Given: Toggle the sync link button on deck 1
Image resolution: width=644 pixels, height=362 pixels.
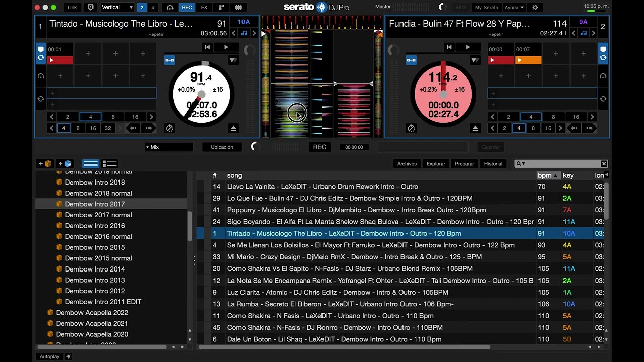Looking at the screenshot, I should tap(170, 60).
